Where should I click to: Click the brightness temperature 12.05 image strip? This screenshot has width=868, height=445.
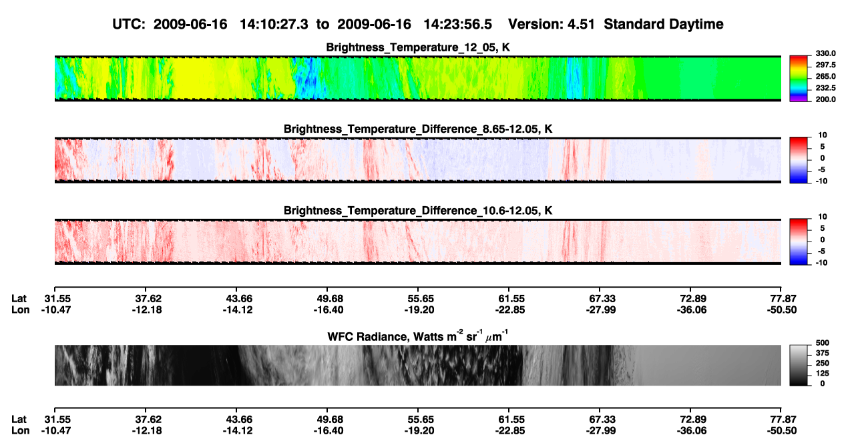(418, 78)
